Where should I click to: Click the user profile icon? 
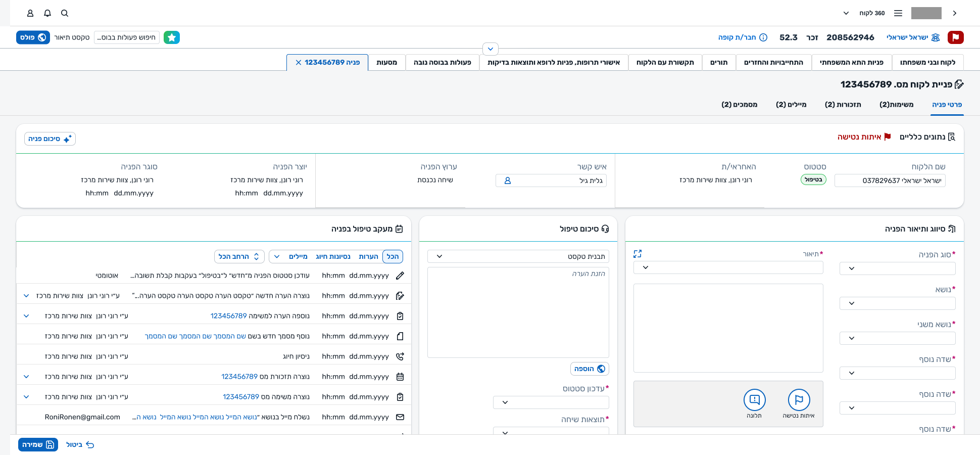coord(30,13)
